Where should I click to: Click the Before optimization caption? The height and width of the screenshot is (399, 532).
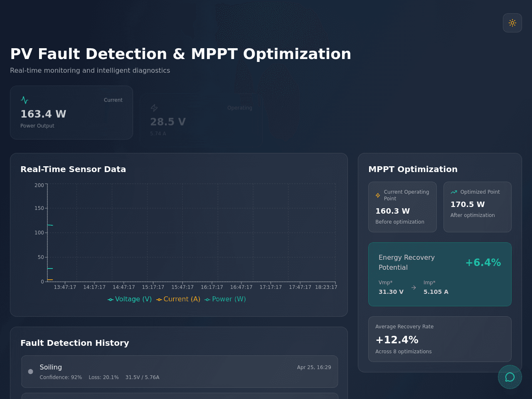(400, 222)
